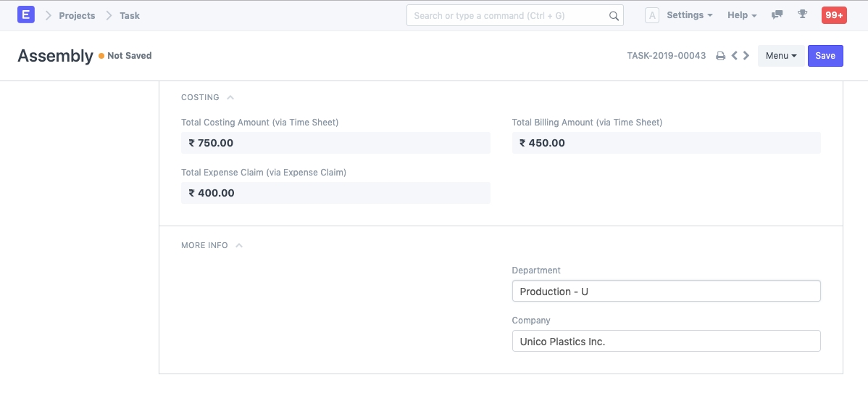Viewport: 868px width, 396px height.
Task: Click the user avatar letter A
Action: coord(651,15)
